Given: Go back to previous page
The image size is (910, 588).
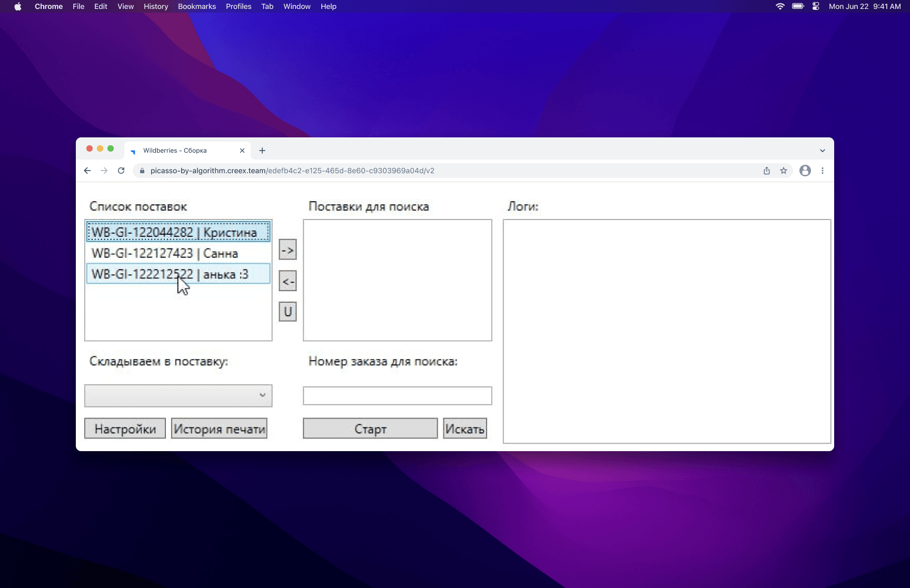Looking at the screenshot, I should (x=87, y=171).
